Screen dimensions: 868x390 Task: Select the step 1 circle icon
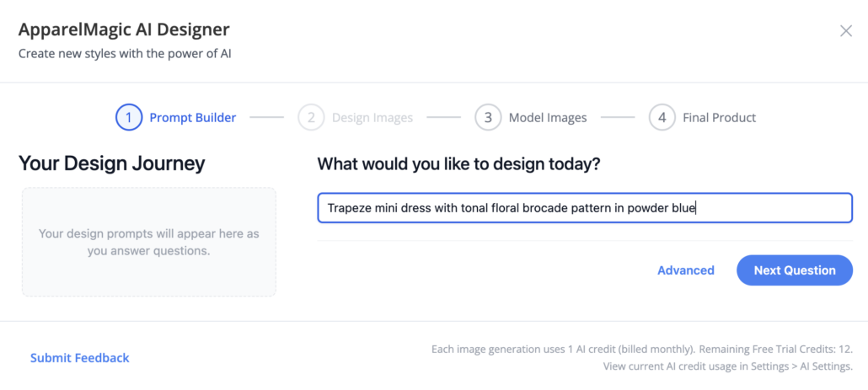pyautogui.click(x=129, y=117)
